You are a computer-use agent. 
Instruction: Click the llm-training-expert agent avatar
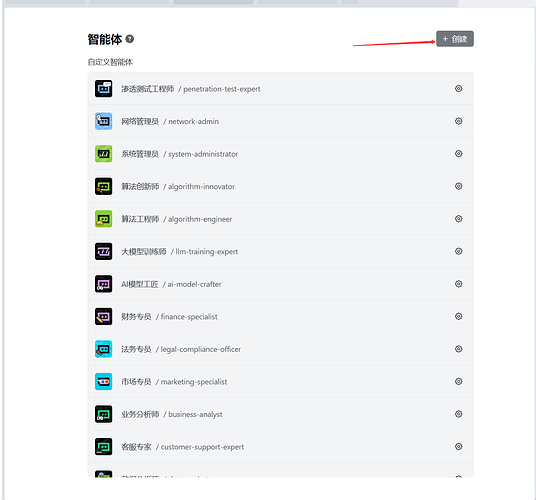(x=104, y=252)
